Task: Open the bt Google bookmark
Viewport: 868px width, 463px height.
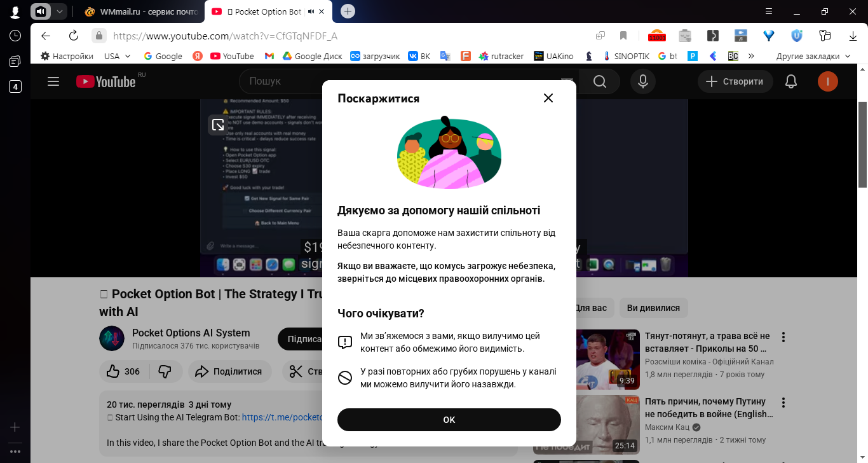Action: pos(668,56)
